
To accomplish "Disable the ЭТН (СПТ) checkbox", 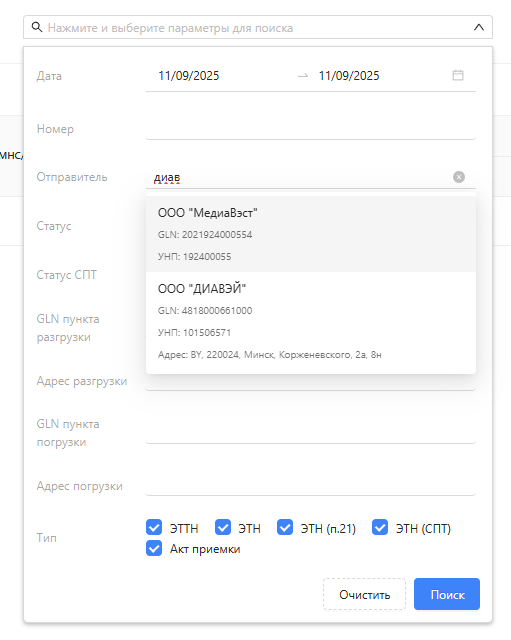I will coord(380,527).
